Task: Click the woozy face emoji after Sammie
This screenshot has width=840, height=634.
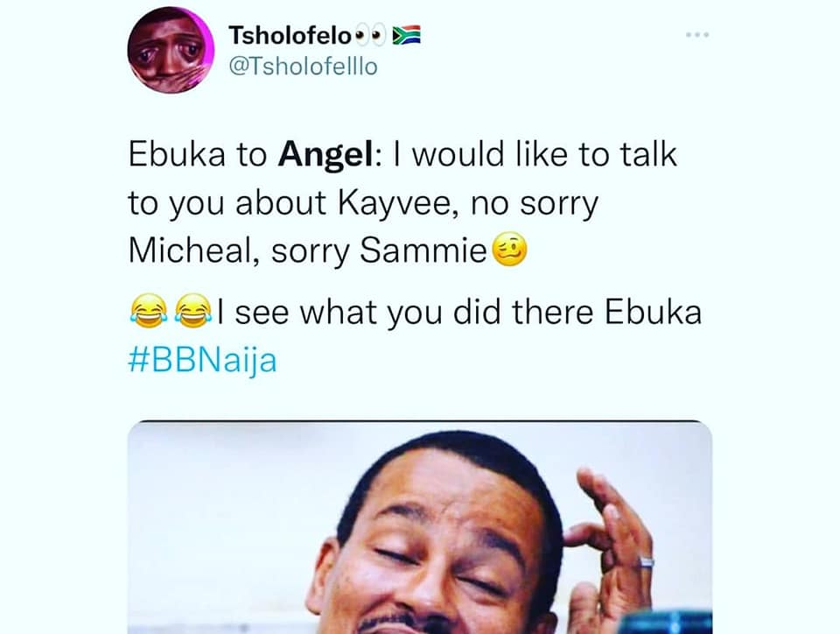Action: click(509, 250)
